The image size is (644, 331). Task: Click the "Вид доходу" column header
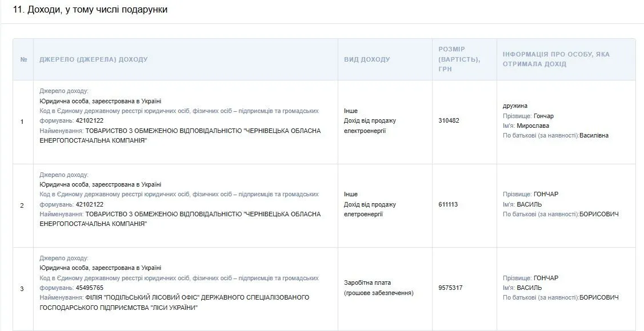pyautogui.click(x=367, y=59)
